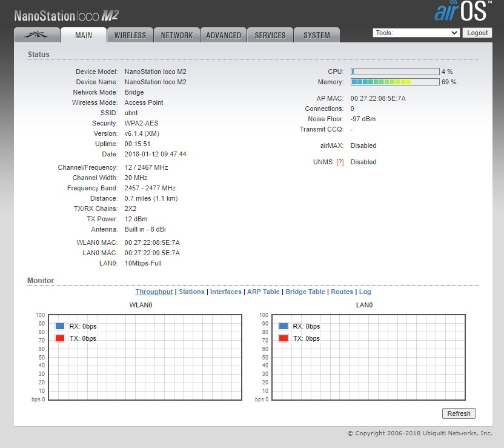Click the Network Mode value Bridge

[x=134, y=92]
